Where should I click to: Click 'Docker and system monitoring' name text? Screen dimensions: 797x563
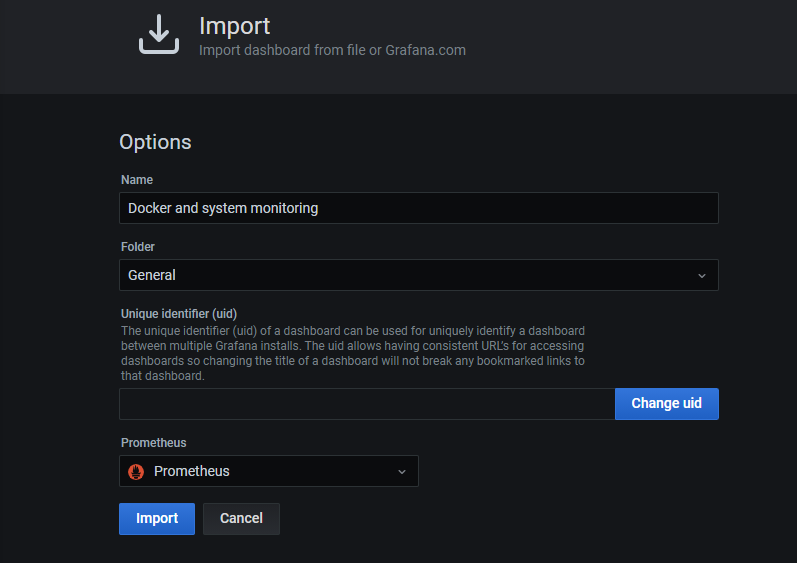tap(223, 208)
